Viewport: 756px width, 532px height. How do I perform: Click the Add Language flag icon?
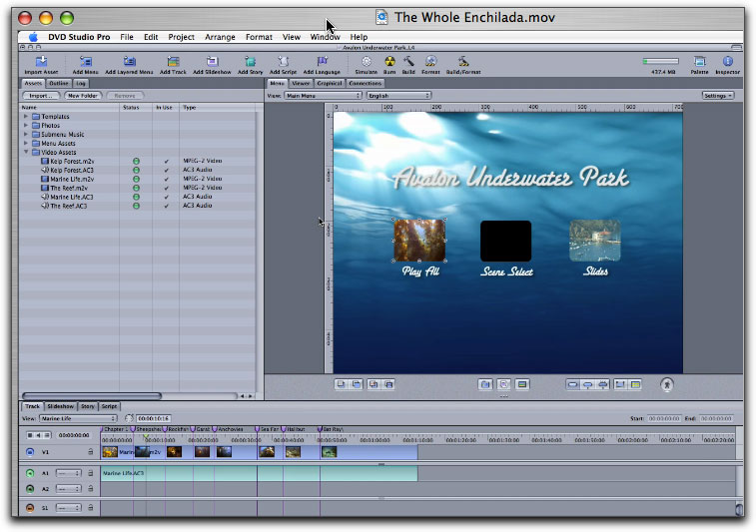tap(322, 62)
